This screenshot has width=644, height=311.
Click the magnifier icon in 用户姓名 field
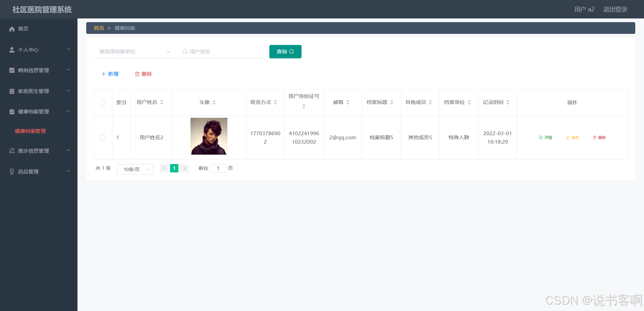[x=185, y=51]
